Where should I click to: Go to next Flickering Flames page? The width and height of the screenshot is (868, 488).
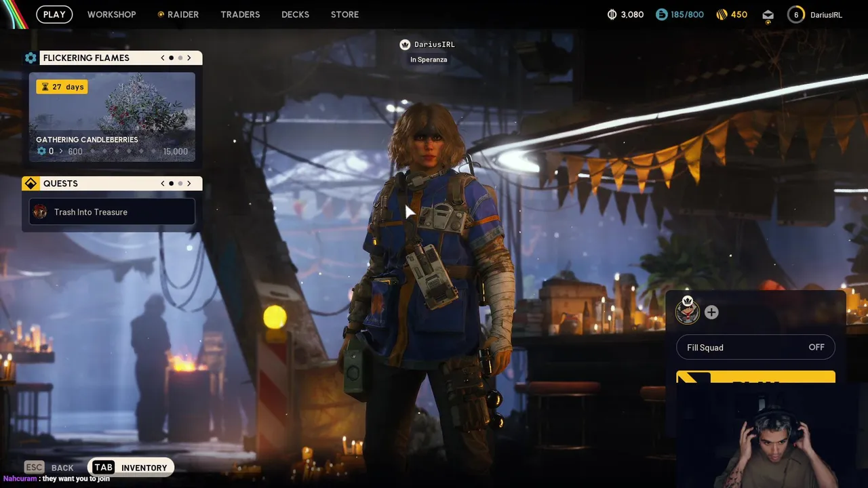[x=189, y=58]
